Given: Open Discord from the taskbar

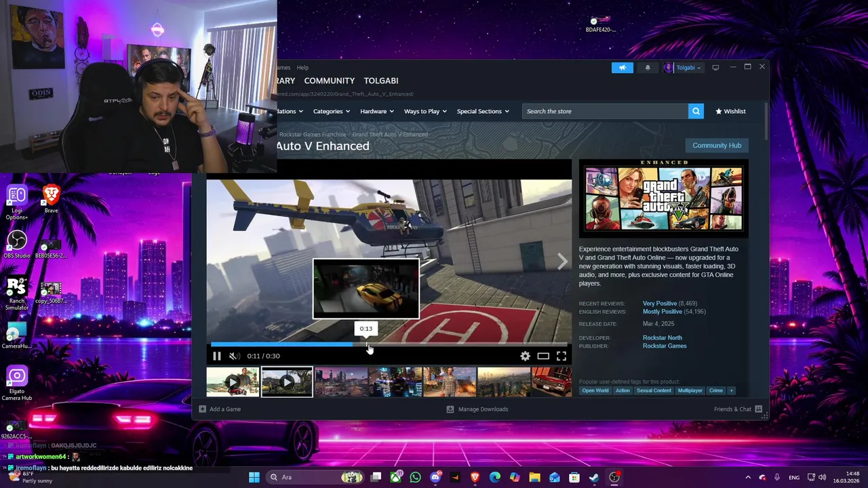Looking at the screenshot, I should [435, 477].
